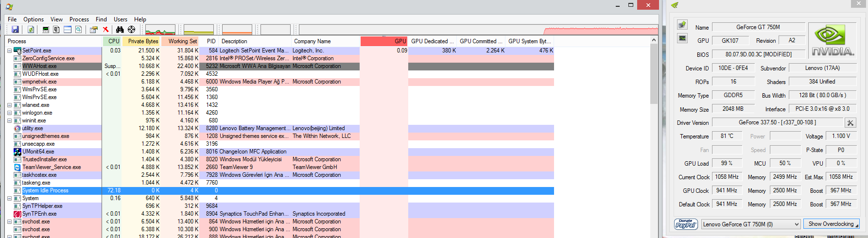
Task: Toggle the lower pane toolbar icon
Action: (68, 30)
